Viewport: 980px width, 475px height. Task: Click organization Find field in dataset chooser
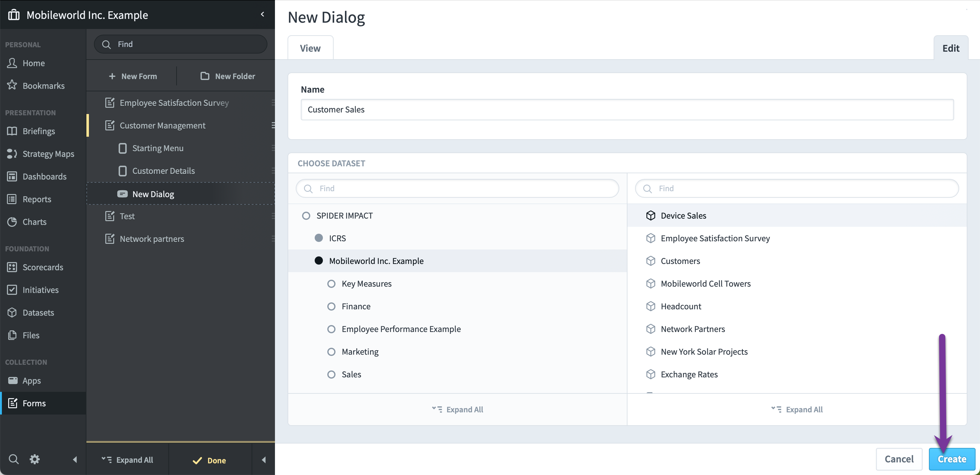click(x=457, y=188)
